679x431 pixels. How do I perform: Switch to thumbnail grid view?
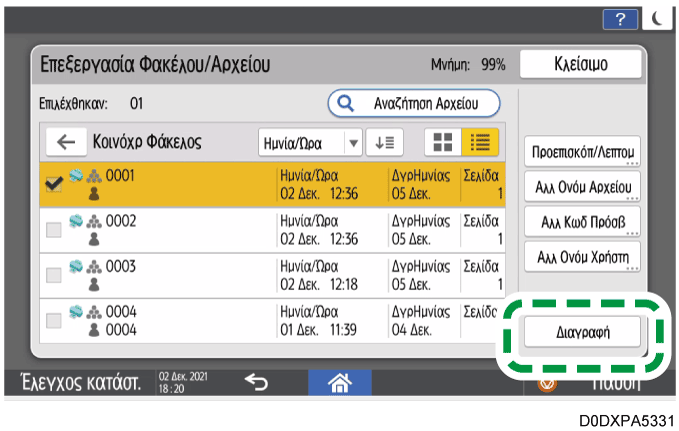click(439, 142)
